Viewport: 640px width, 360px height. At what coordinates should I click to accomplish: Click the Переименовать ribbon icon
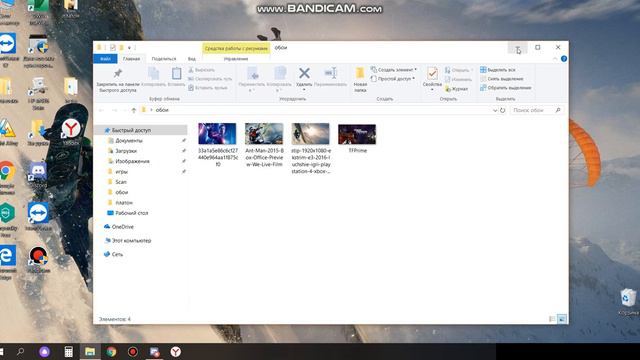click(x=331, y=73)
